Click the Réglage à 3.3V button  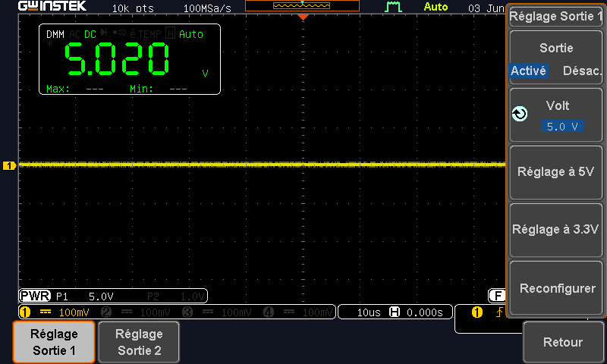(556, 230)
